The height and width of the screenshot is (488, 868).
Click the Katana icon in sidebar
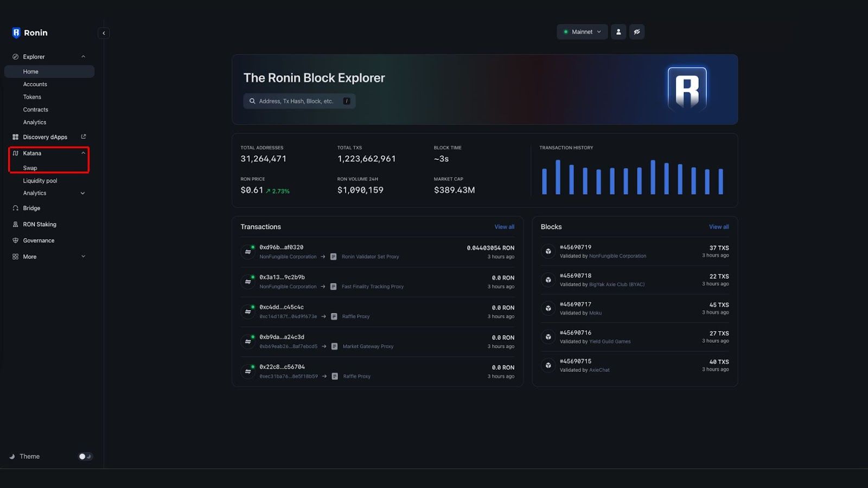[15, 153]
